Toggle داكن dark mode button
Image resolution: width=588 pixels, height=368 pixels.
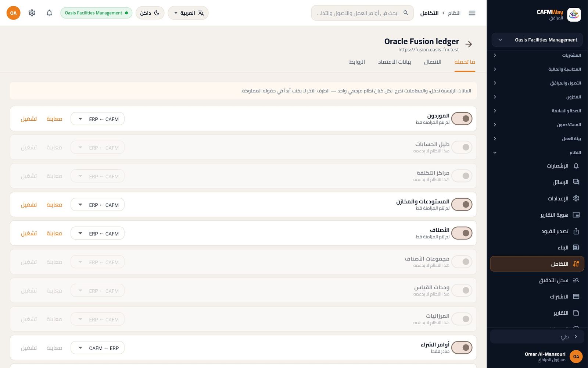pos(150,13)
